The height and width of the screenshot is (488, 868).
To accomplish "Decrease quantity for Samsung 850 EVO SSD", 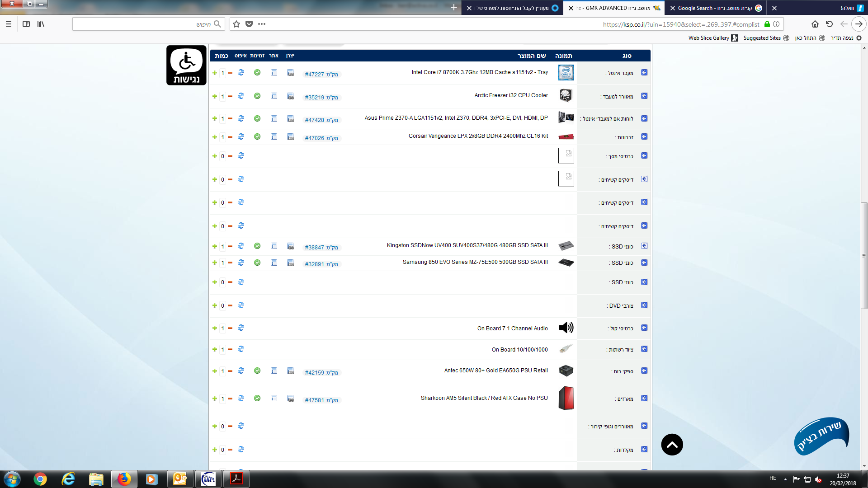I will 230,263.
